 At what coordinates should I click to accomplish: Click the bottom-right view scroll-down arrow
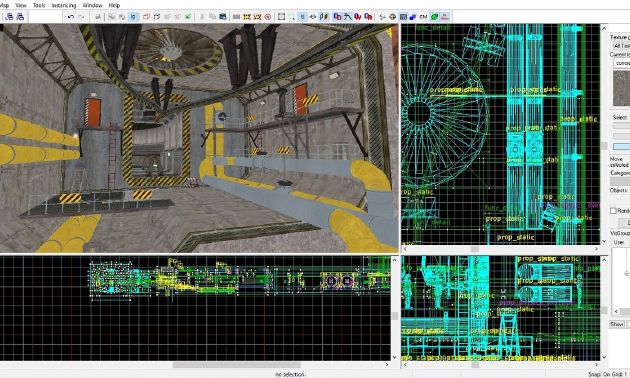(604, 357)
